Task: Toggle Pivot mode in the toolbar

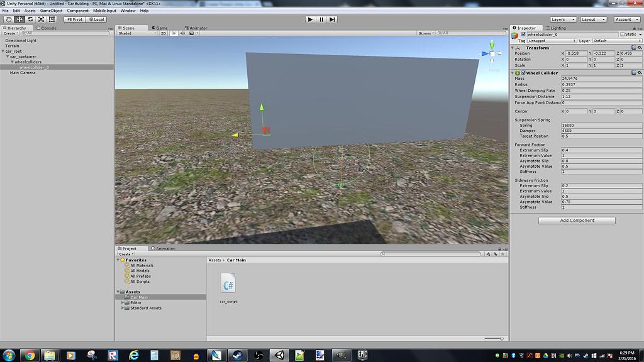Action: point(75,19)
